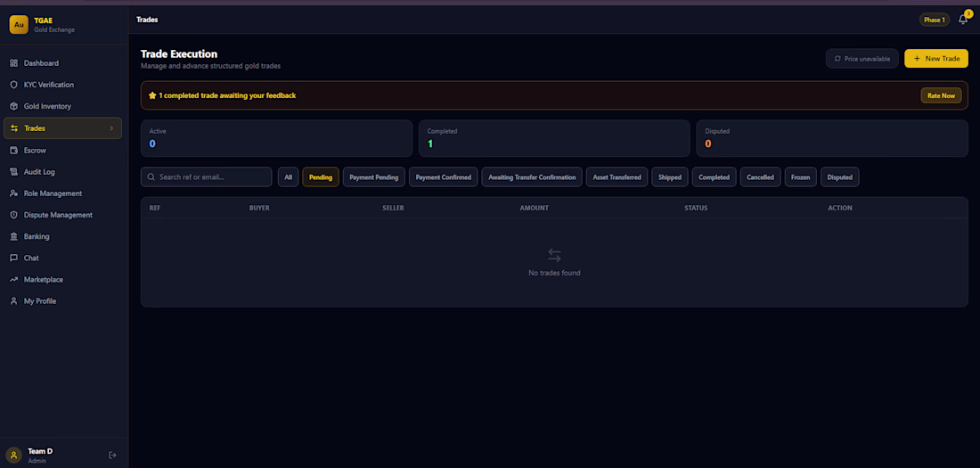Select the Disputed filter chip
980x468 pixels.
[x=840, y=177]
